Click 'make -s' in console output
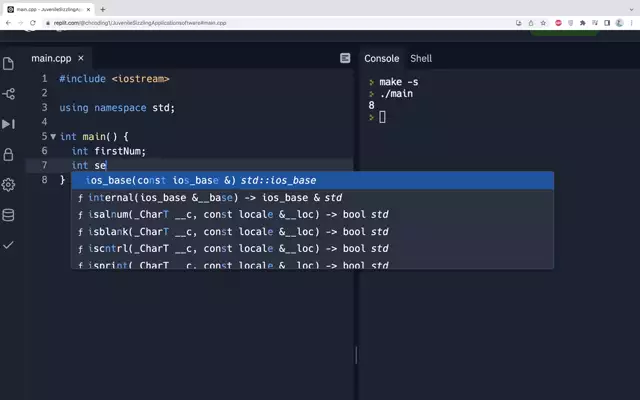Image resolution: width=640 pixels, height=400 pixels. point(399,82)
